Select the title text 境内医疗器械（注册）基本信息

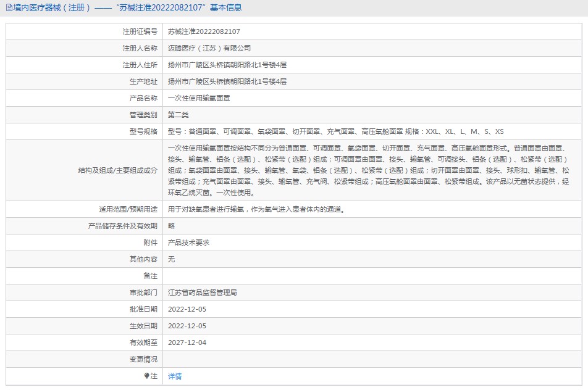[127, 7]
